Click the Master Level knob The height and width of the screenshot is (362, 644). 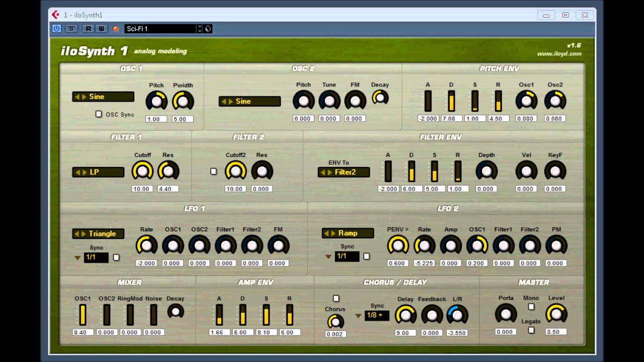click(x=556, y=314)
